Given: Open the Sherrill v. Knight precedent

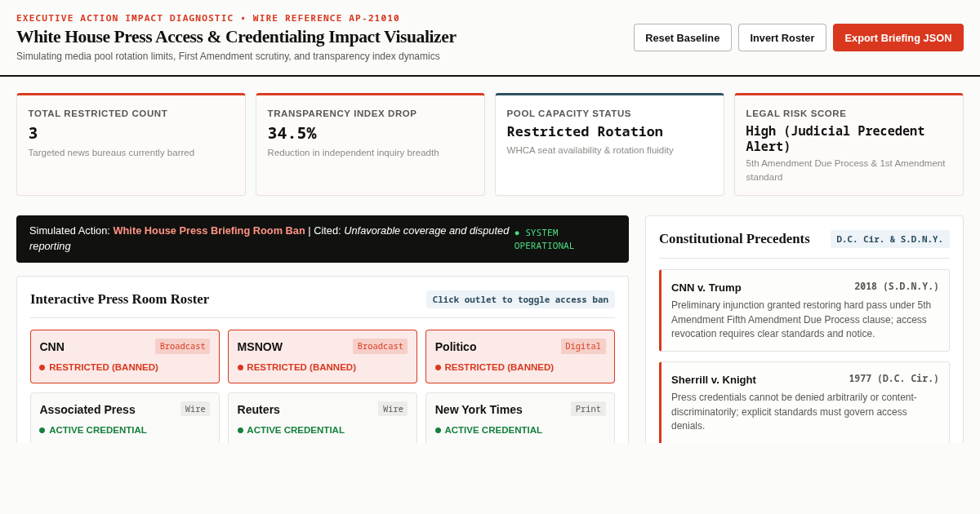Looking at the screenshot, I should (804, 403).
